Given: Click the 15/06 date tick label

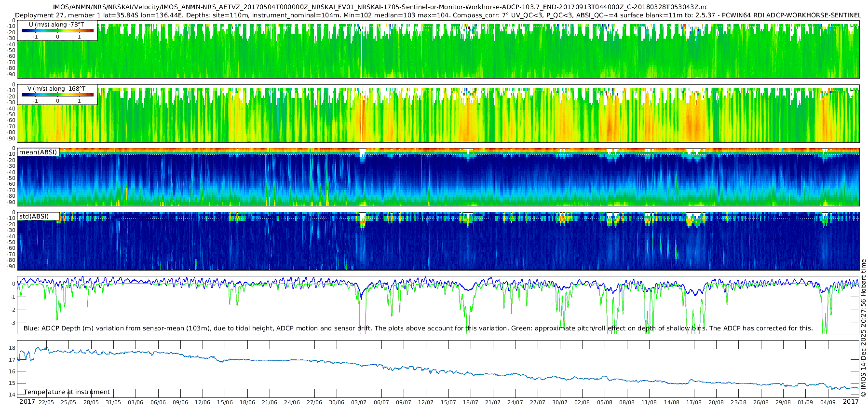Looking at the screenshot, I should click(225, 403).
